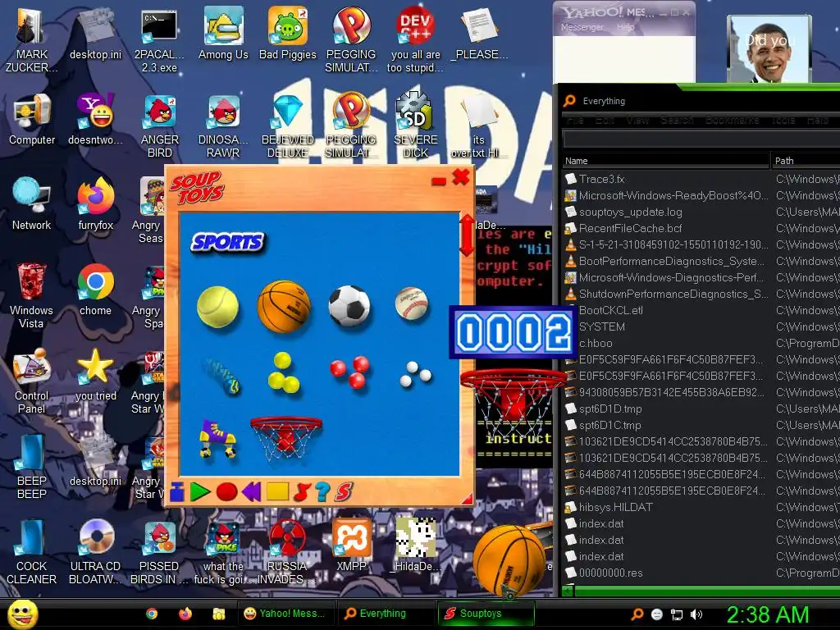Select the ULTRA CD BLOATW... desktop icon
Screen dimensions: 840x630
pyautogui.click(x=96, y=552)
